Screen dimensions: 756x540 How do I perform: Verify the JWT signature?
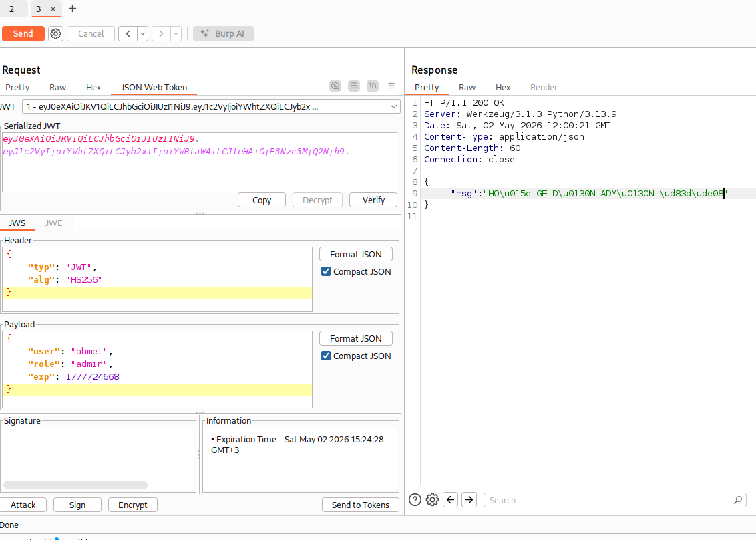click(374, 200)
